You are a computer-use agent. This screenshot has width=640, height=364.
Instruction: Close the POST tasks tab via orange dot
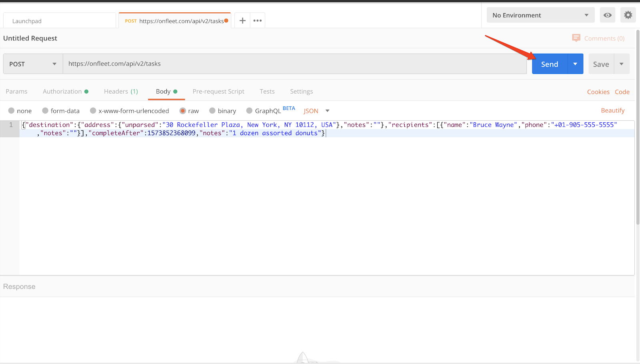(226, 21)
